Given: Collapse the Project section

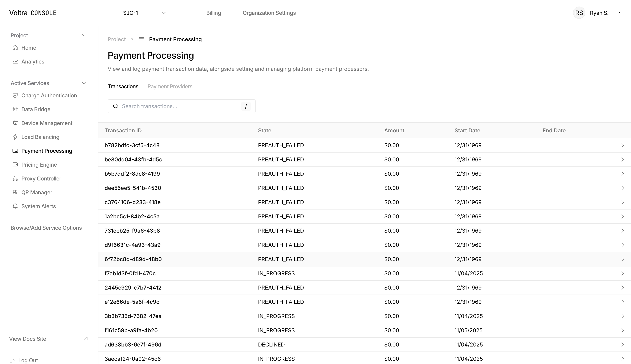Looking at the screenshot, I should point(84,35).
